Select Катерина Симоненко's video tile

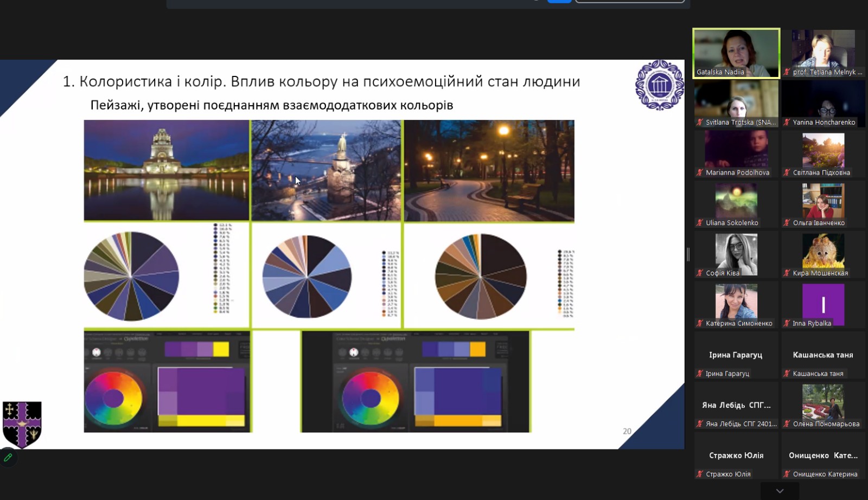point(736,304)
